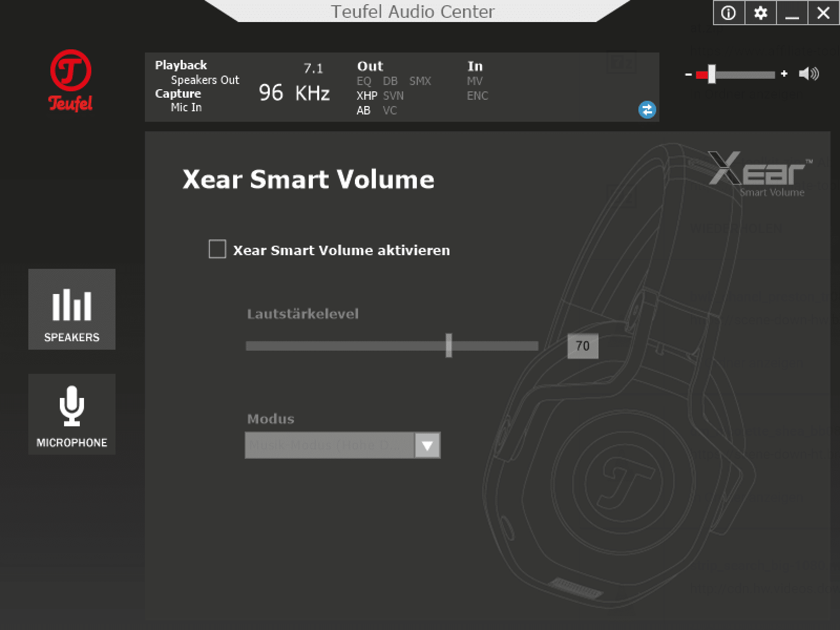The height and width of the screenshot is (630, 840).
Task: Open settings gear icon
Action: tap(760, 13)
